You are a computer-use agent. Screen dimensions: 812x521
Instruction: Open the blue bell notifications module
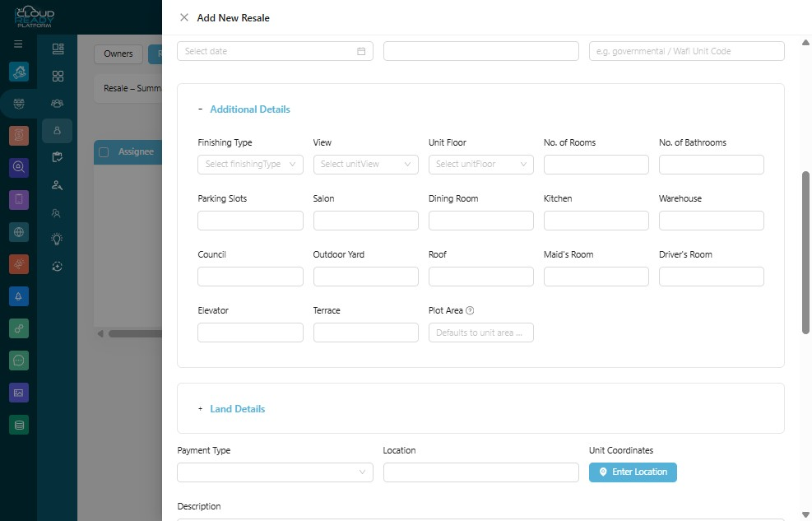pyautogui.click(x=19, y=296)
